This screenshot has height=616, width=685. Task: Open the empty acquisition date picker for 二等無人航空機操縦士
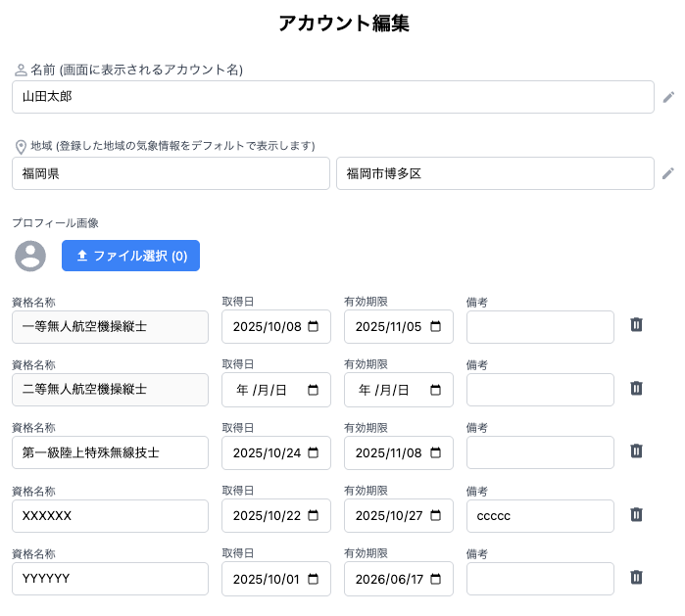(314, 390)
